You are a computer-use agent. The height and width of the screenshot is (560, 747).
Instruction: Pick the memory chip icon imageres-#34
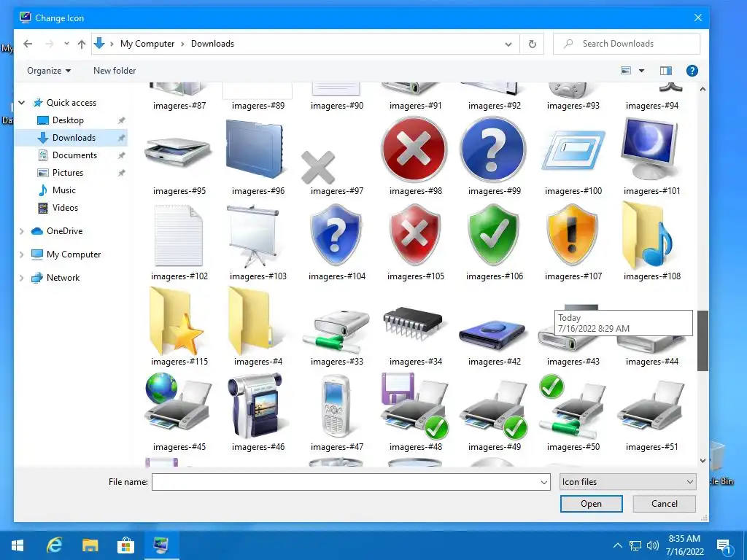[x=414, y=323]
